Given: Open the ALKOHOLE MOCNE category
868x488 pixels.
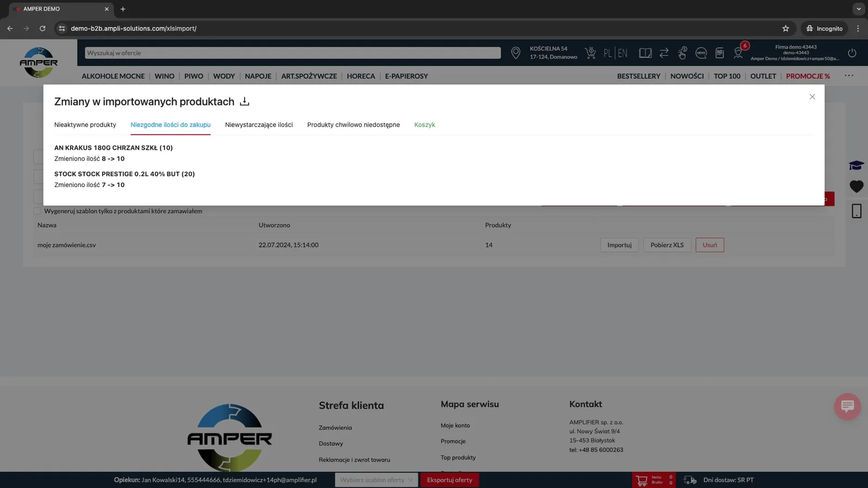Looking at the screenshot, I should point(113,76).
